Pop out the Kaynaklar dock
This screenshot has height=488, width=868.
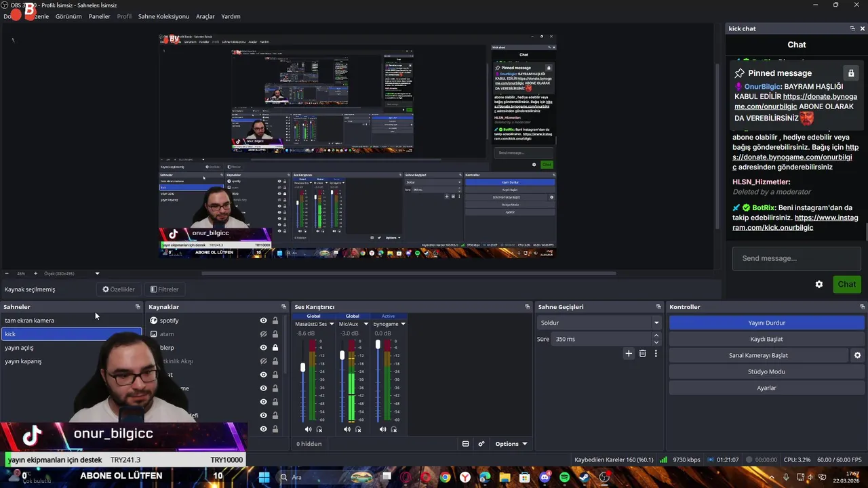(283, 307)
